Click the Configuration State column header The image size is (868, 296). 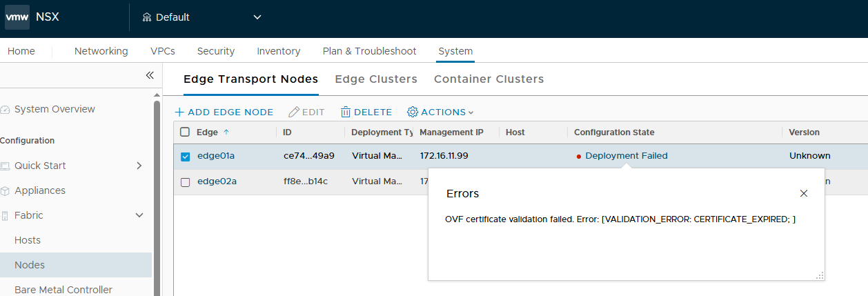coord(614,132)
